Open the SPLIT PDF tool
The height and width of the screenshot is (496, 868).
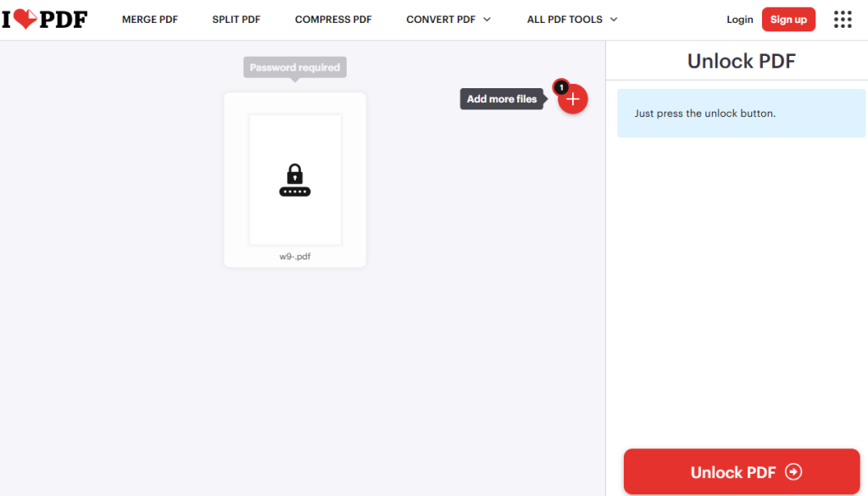(236, 19)
